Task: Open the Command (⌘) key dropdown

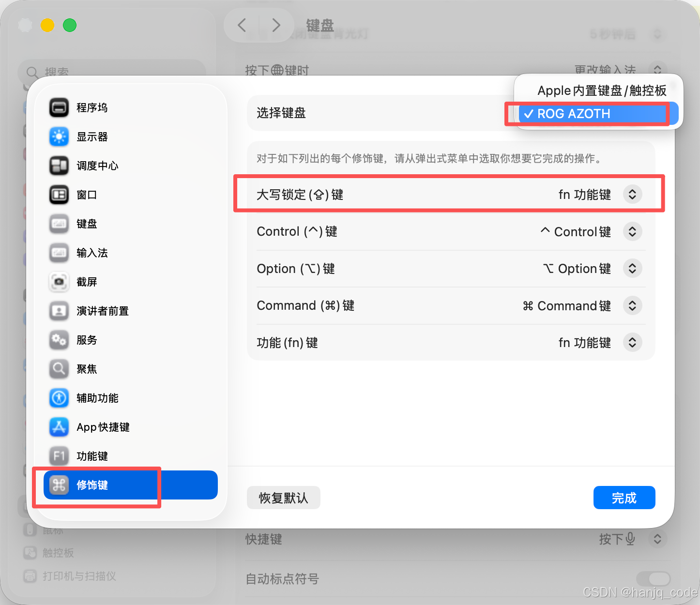Action: (x=632, y=305)
